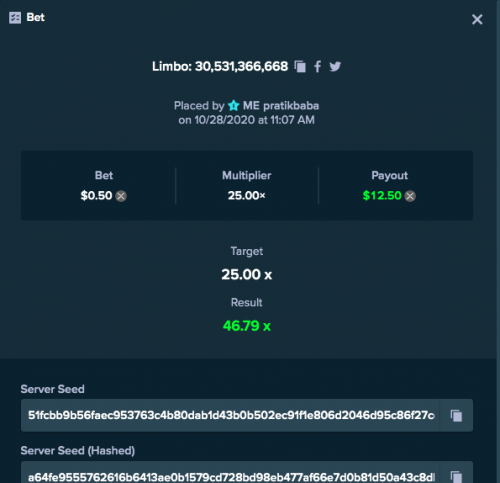Click the Bet list icon in header
This screenshot has height=483, width=500.
[15, 18]
